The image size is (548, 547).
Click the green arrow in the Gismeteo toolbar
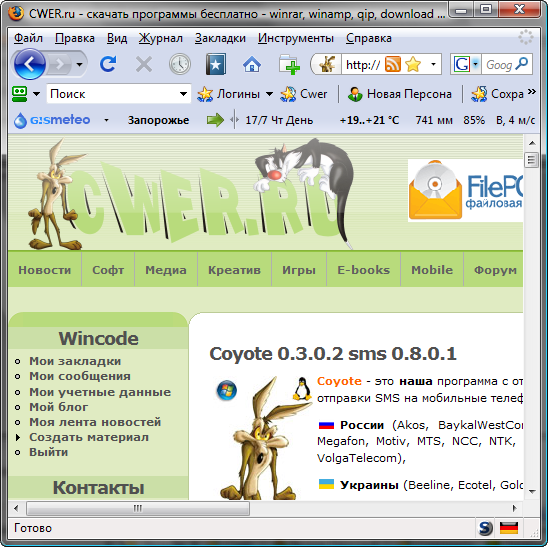[215, 120]
